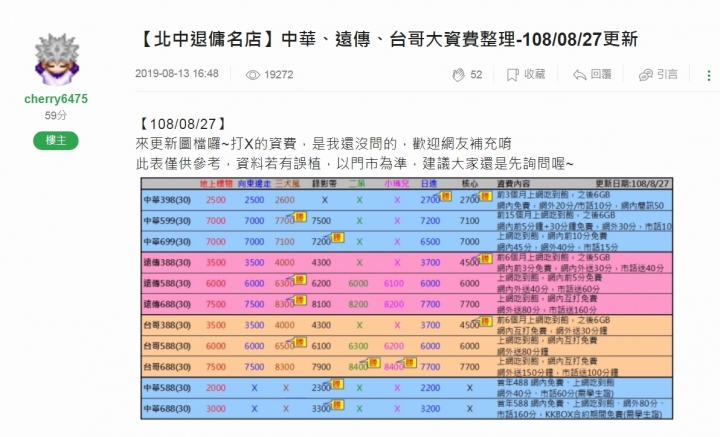Click the line 此表僅供參考
This screenshot has height=437, width=720.
354,164
